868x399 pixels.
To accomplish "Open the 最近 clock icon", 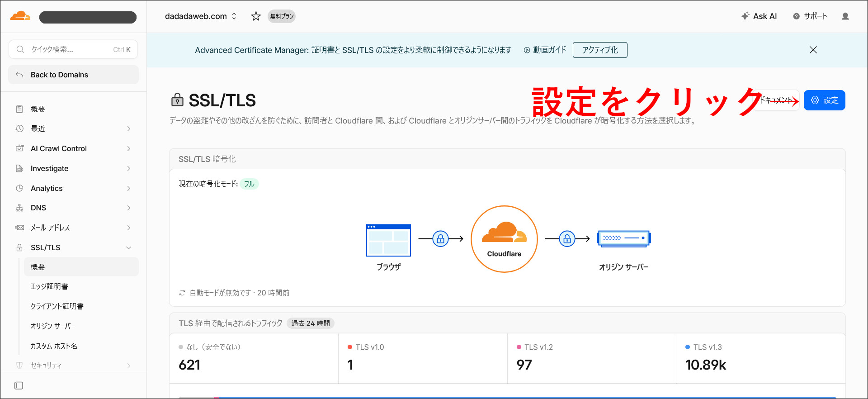I will pos(19,128).
